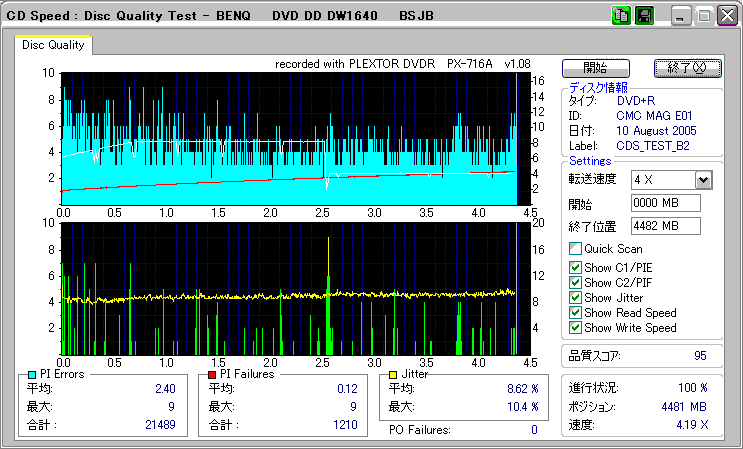Screen dimensions: 743x449
Task: Minimize the CD Speed window
Action: pos(681,16)
